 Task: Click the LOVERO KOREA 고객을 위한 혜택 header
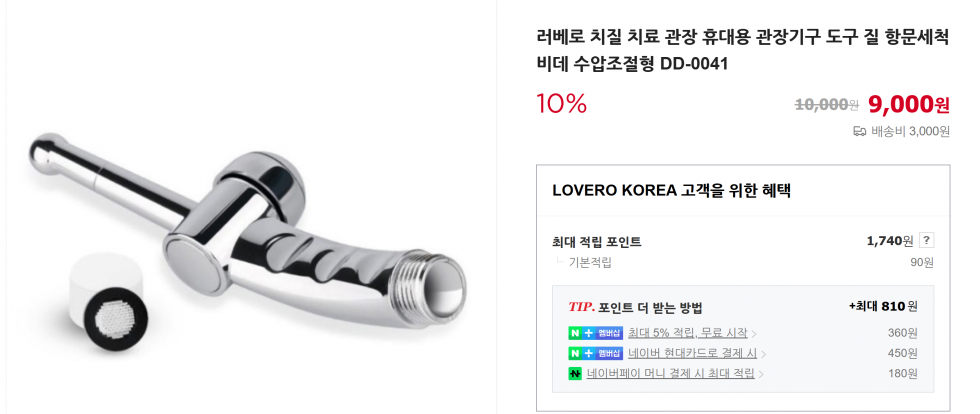pos(672,191)
